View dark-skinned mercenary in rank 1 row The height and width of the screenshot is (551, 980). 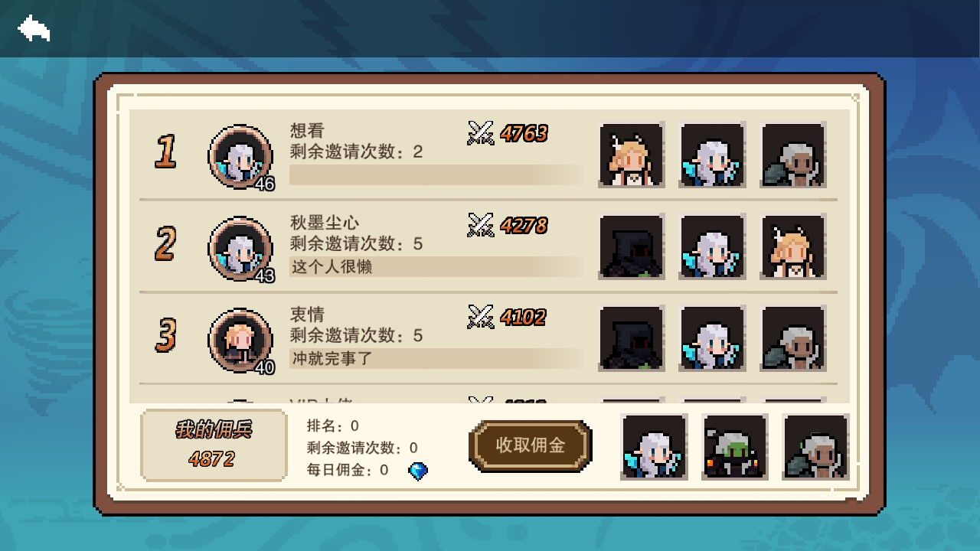[793, 155]
